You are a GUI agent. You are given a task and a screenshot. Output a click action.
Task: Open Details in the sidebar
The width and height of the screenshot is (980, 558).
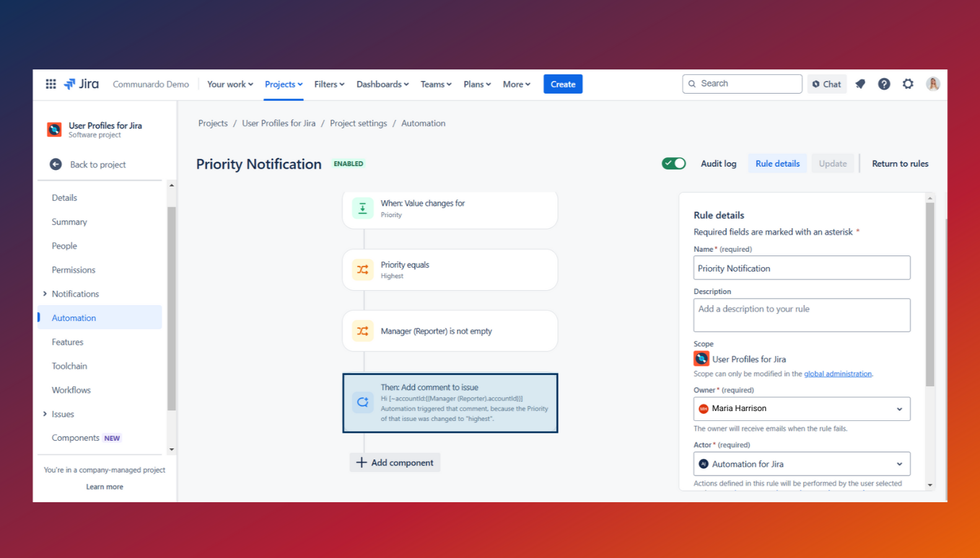tap(64, 198)
